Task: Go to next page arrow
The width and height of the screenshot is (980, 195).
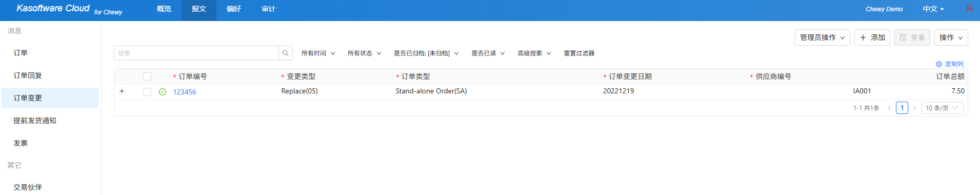Action: tap(914, 108)
